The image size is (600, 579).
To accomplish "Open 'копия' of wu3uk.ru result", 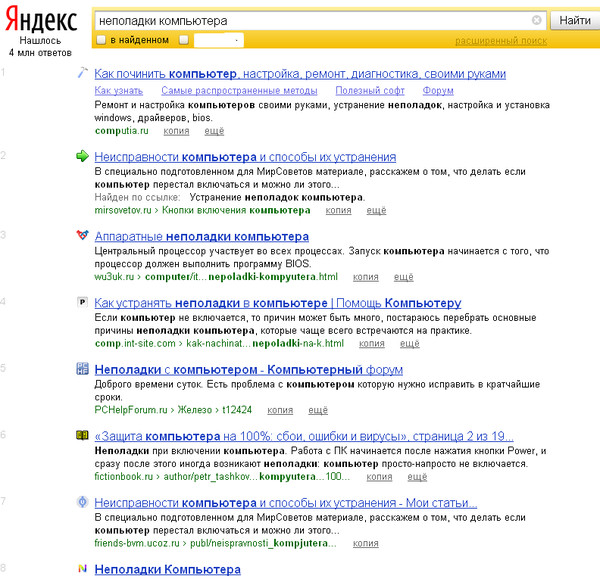I will tap(365, 277).
